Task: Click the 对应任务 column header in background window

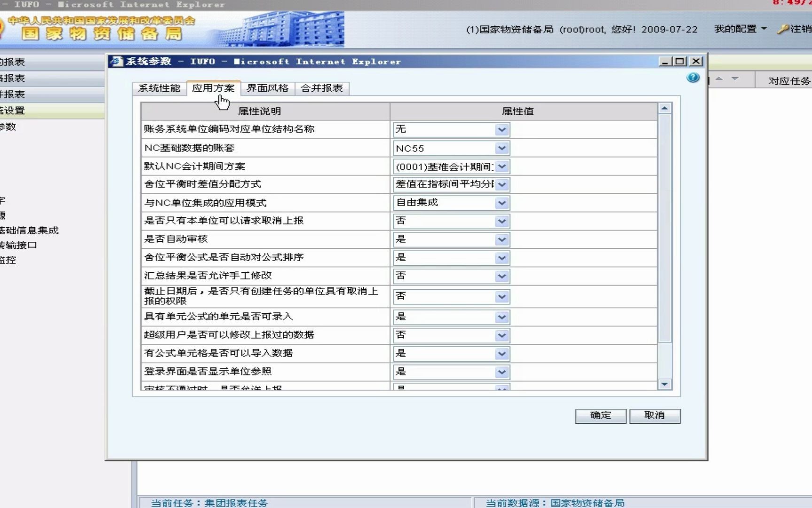Action: 789,81
